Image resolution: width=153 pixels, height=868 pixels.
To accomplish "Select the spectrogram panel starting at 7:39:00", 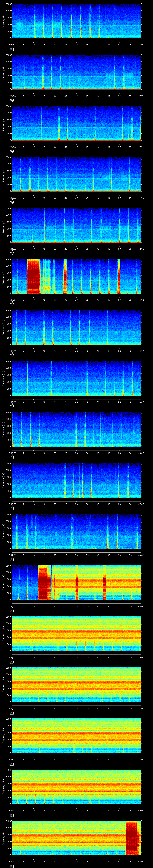I will (77, 123).
